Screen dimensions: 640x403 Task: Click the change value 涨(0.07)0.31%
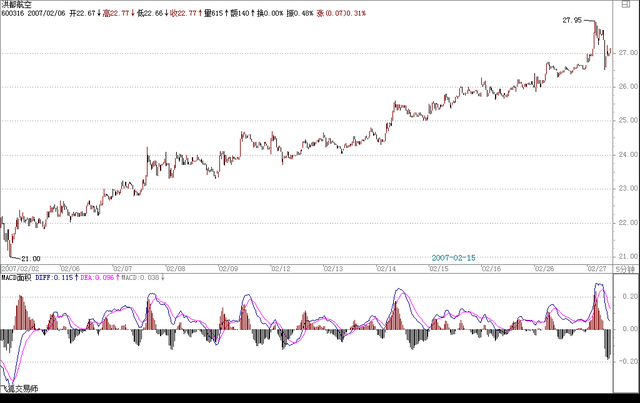[x=341, y=13]
